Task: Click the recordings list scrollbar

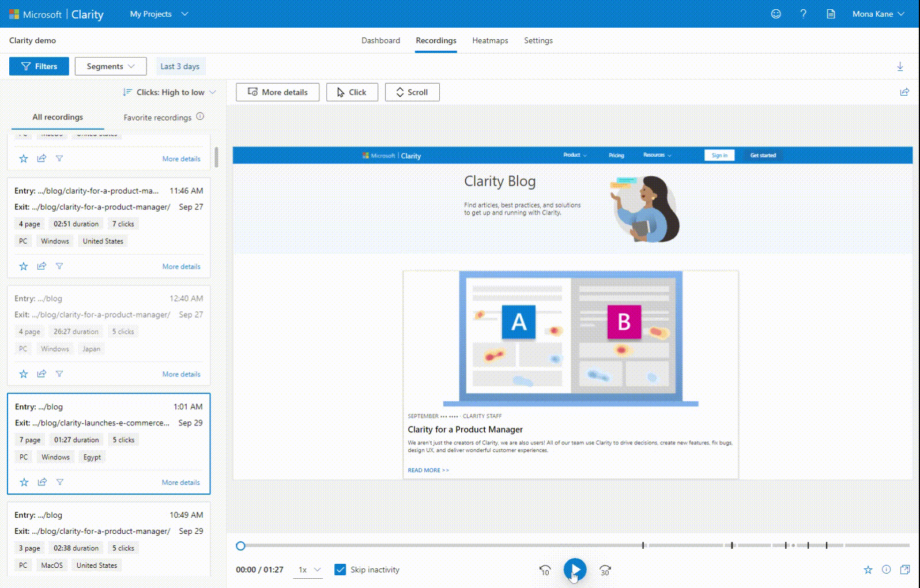Action: (x=216, y=157)
